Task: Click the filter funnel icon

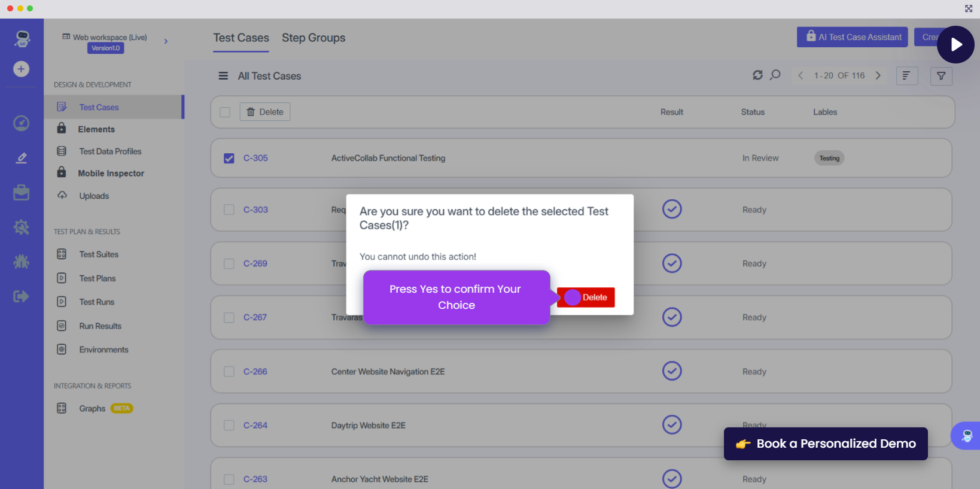Action: [941, 76]
